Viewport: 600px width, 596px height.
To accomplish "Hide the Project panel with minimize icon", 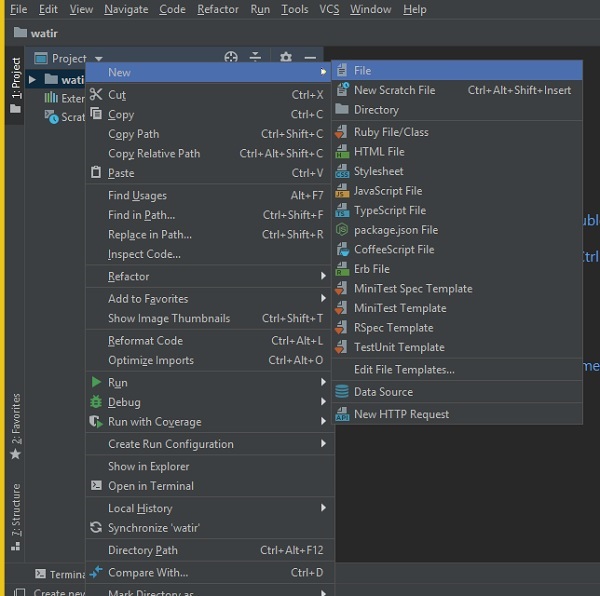I will click(x=310, y=59).
